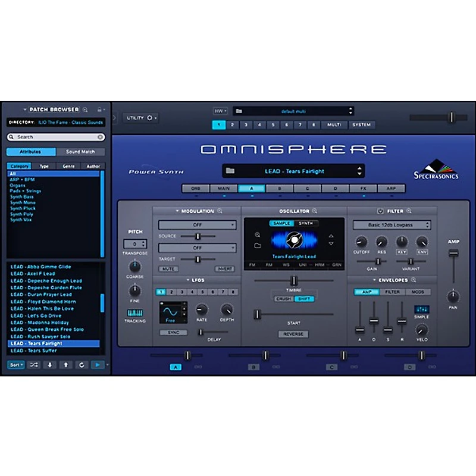This screenshot has height=476, width=476.
Task: Open the HW dropdown menu
Action: [220, 111]
